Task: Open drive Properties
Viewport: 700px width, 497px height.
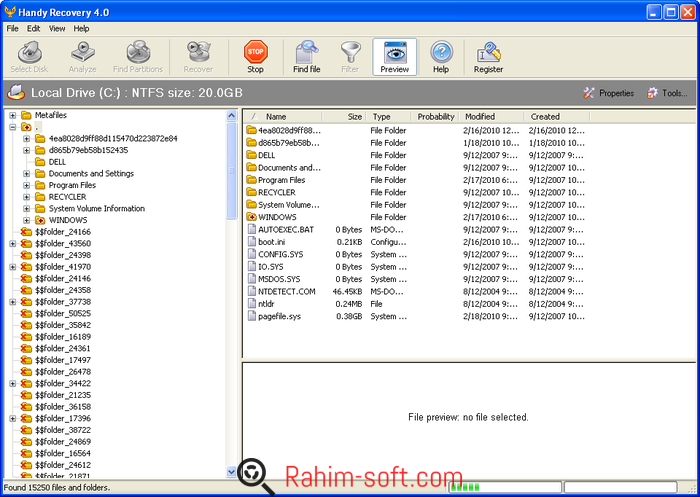Action: (x=608, y=93)
